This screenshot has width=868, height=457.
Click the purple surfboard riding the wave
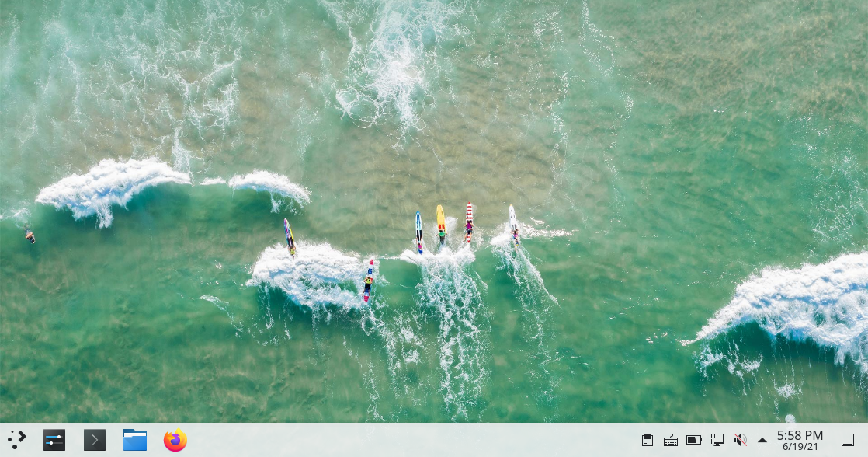pos(290,235)
